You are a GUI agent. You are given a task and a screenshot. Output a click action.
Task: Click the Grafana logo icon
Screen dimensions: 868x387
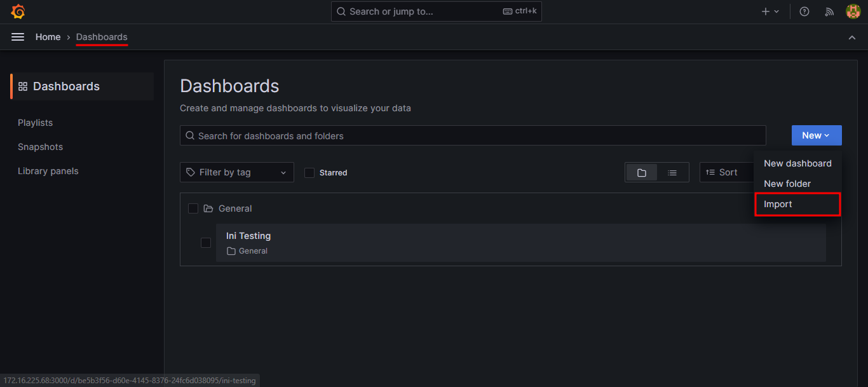click(18, 11)
